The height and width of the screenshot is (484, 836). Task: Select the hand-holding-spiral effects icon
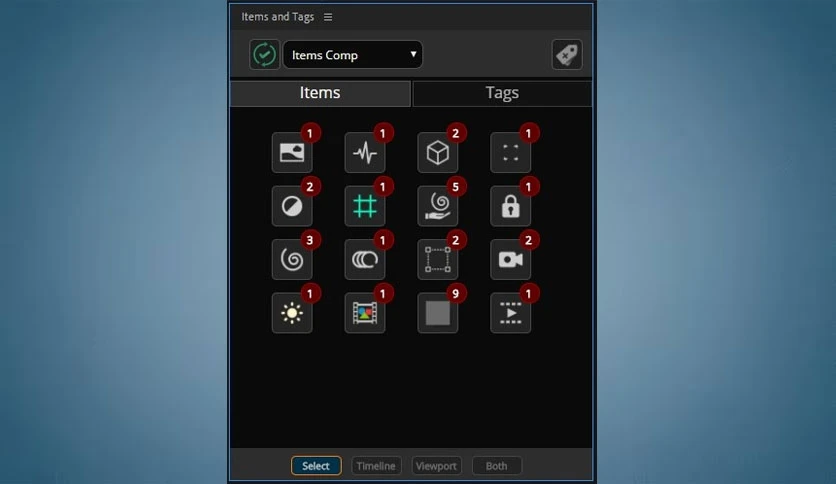tap(437, 206)
